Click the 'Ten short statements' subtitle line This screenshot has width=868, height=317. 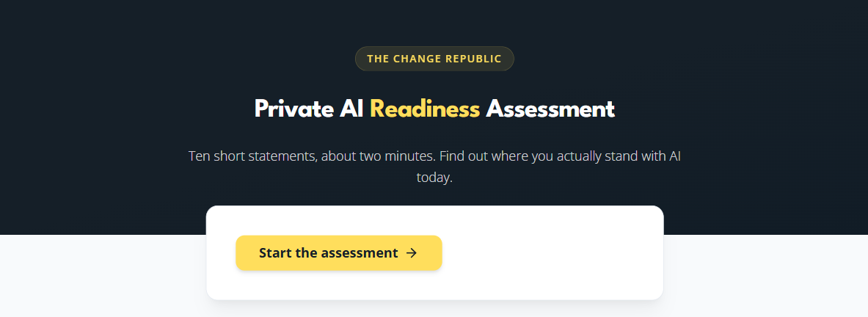(x=434, y=156)
